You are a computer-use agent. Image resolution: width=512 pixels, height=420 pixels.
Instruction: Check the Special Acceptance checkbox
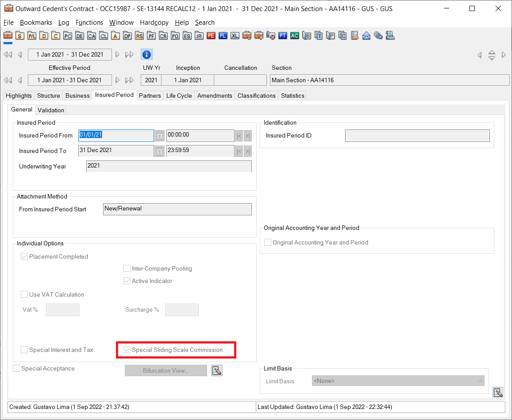pos(16,369)
